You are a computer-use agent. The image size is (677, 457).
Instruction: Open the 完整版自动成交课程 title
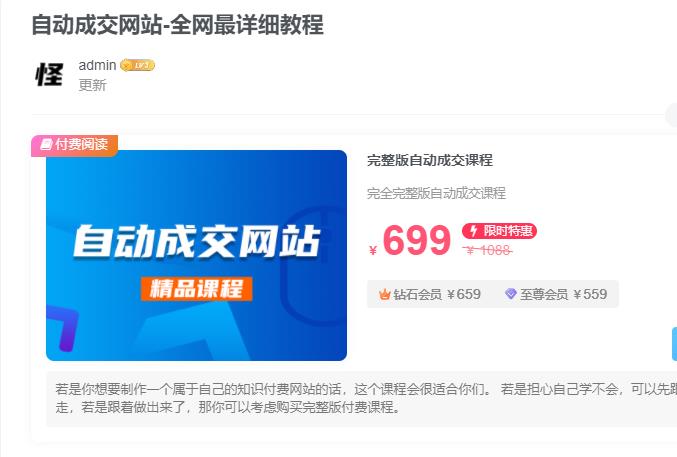click(x=430, y=160)
